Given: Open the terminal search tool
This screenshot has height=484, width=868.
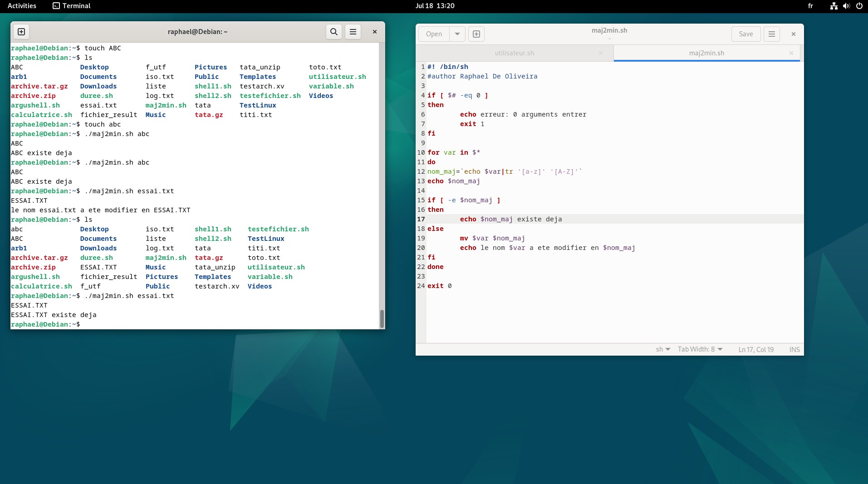Looking at the screenshot, I should 334,32.
